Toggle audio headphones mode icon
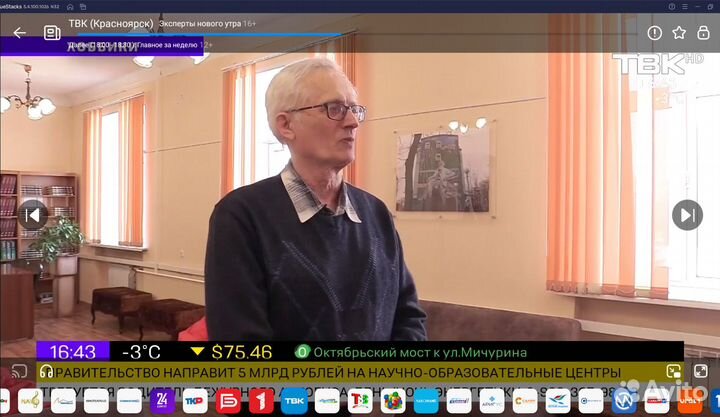720x417 pixels. coord(46,372)
